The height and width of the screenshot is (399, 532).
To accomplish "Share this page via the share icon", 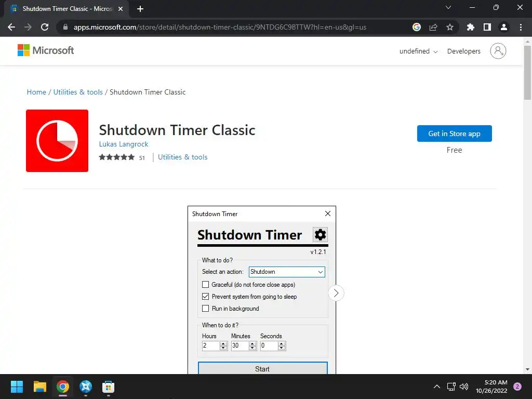I will pyautogui.click(x=433, y=27).
